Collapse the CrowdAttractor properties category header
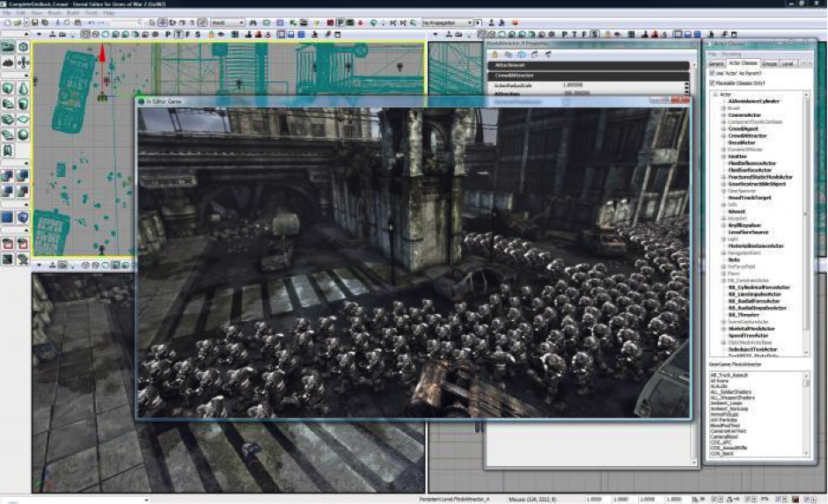Viewport: 828px width, 504px height. [x=589, y=76]
